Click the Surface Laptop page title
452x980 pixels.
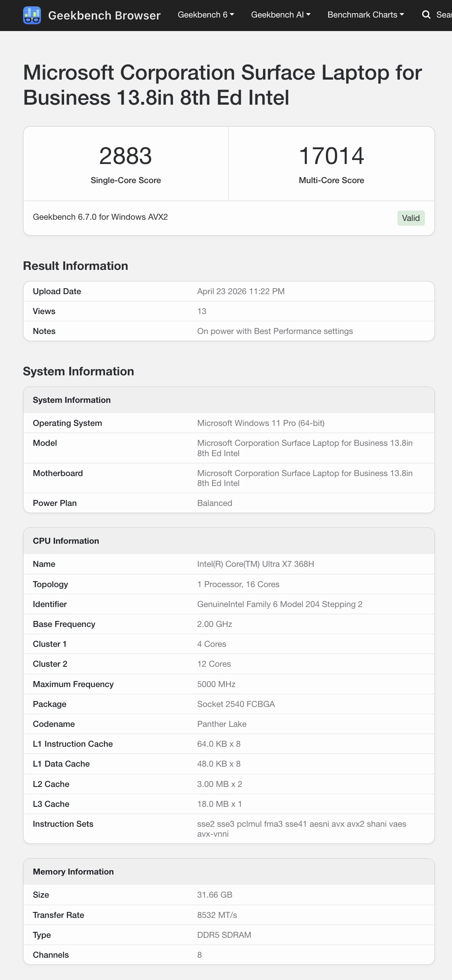222,85
